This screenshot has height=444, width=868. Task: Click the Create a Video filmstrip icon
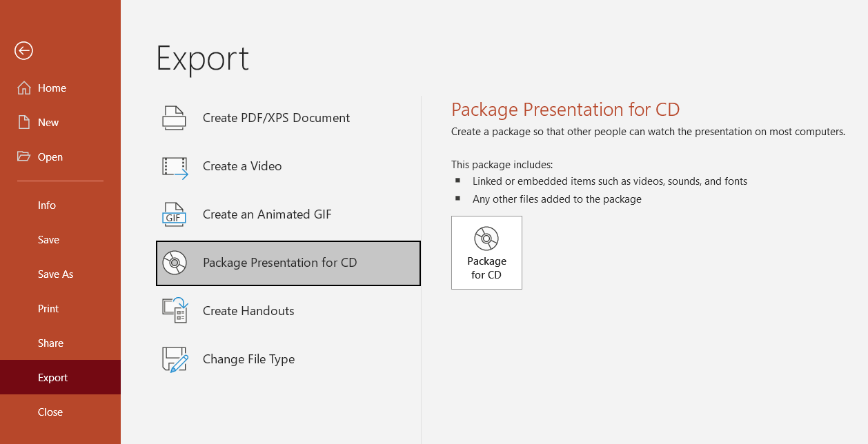(175, 167)
